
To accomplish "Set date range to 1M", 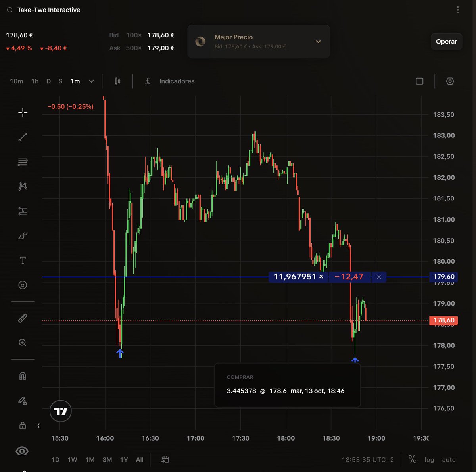I will pyautogui.click(x=90, y=460).
